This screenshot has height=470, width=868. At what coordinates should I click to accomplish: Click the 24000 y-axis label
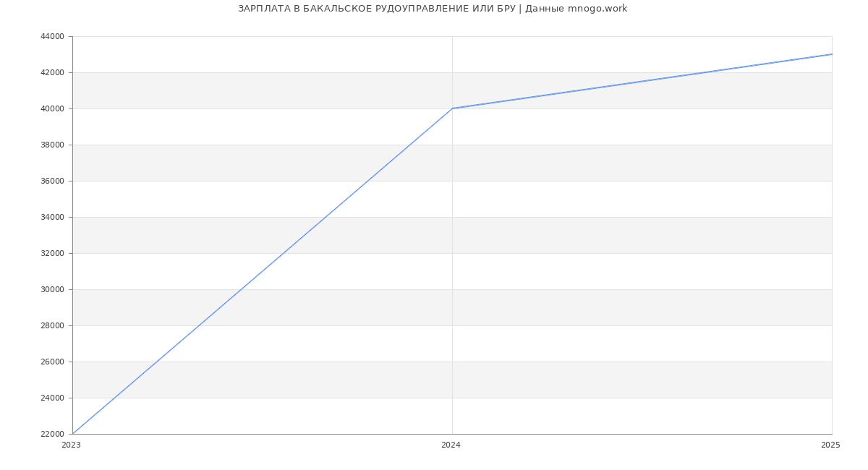pyautogui.click(x=52, y=398)
